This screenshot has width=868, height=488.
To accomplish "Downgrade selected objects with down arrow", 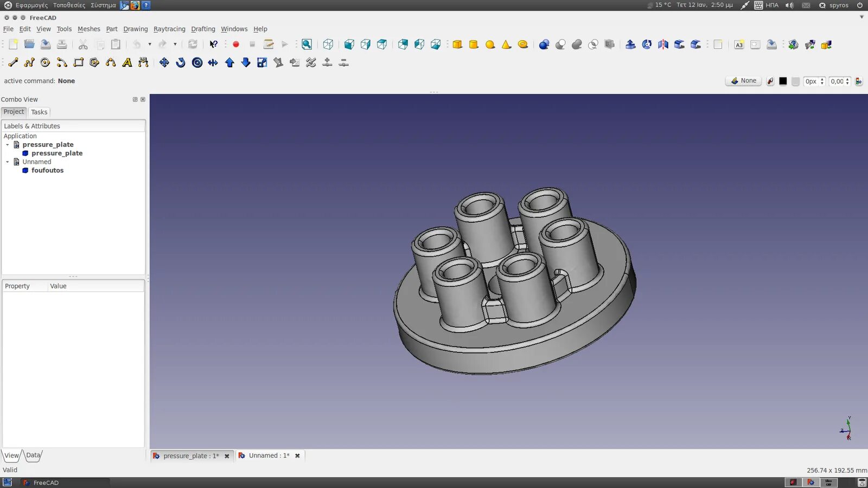I will tap(246, 62).
